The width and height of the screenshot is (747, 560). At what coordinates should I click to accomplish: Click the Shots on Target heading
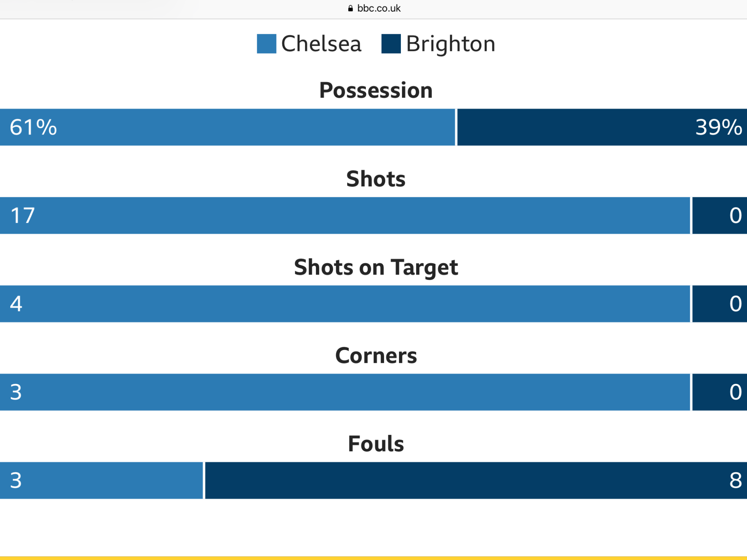coord(376,267)
